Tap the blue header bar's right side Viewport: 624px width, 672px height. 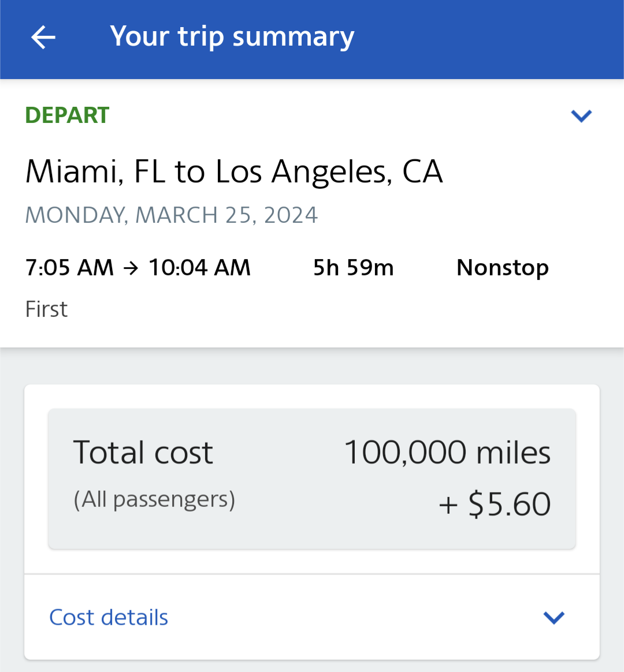(x=520, y=38)
